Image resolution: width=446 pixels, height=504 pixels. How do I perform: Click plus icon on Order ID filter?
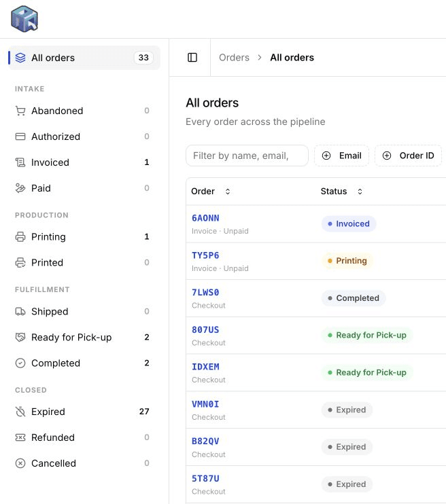tap(387, 156)
